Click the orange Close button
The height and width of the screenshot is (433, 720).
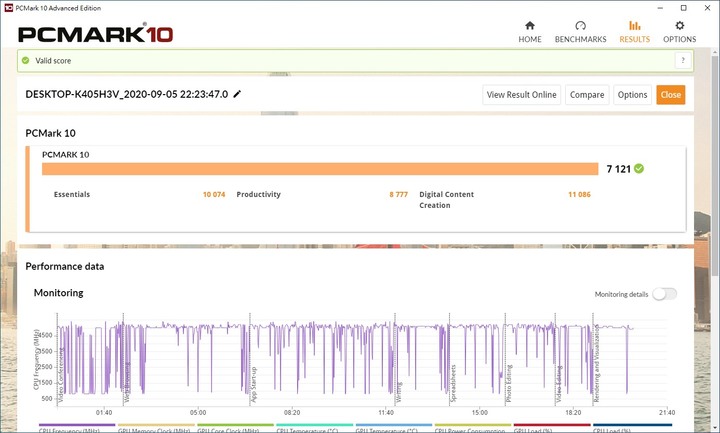[670, 95]
